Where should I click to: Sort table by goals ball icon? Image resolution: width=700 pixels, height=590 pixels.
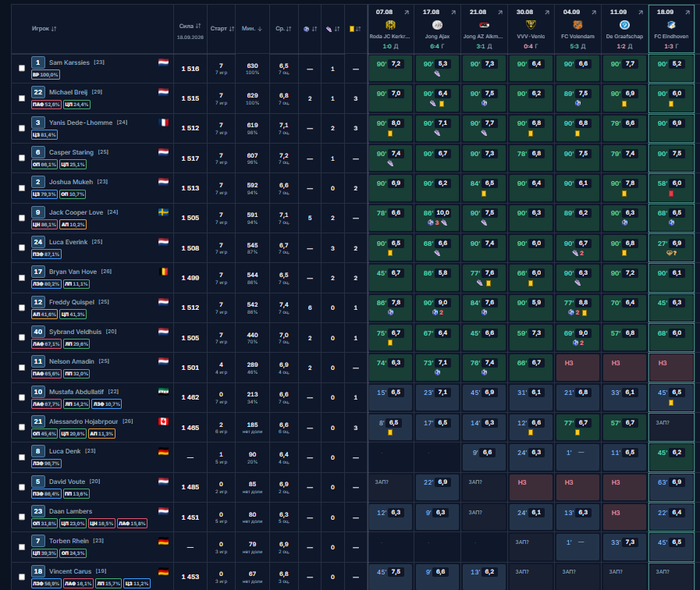(x=310, y=29)
